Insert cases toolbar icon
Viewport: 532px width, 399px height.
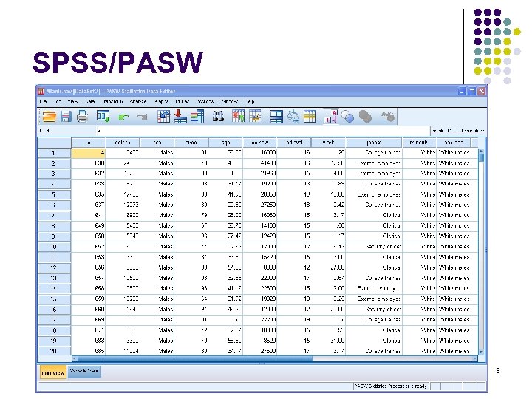238,117
